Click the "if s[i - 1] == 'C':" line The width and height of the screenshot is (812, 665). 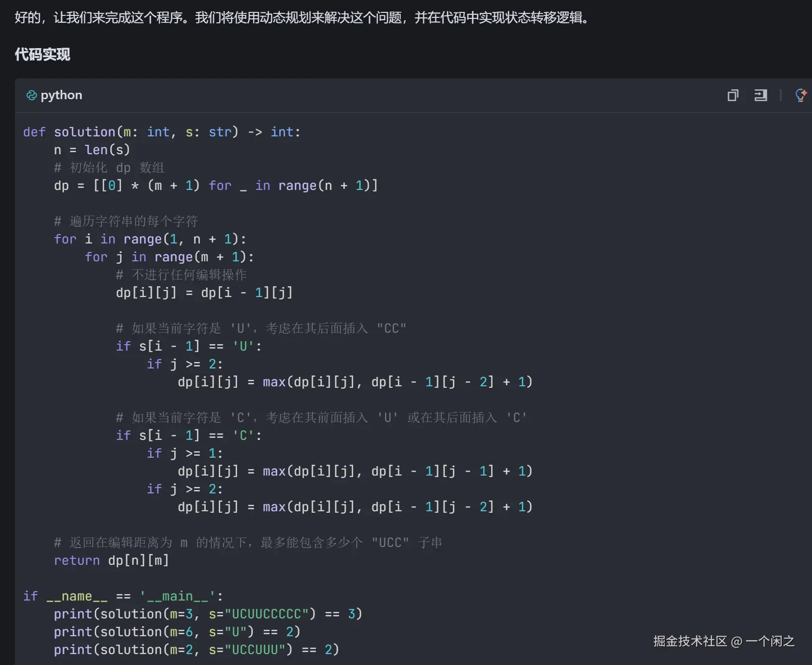click(188, 435)
